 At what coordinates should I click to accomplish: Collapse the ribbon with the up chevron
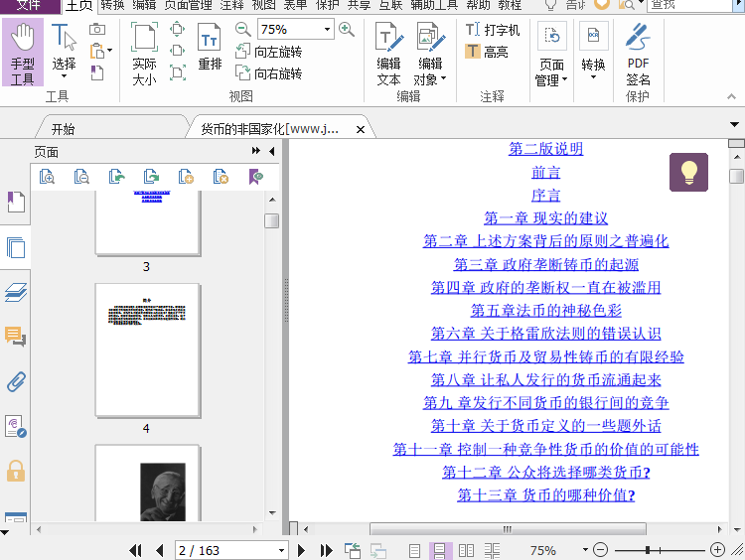tap(731, 96)
